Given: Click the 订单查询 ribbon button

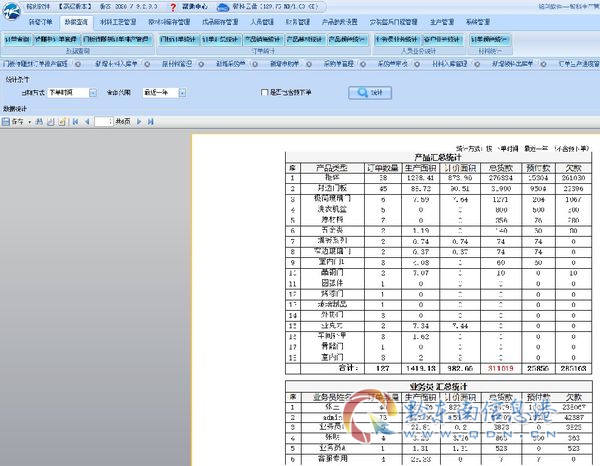Looking at the screenshot, I should (x=18, y=39).
